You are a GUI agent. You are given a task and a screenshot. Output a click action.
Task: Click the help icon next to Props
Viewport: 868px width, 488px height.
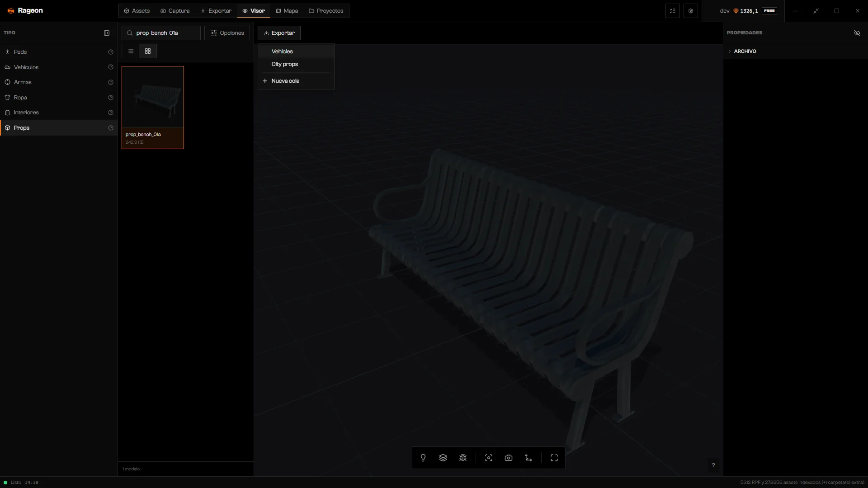click(111, 128)
